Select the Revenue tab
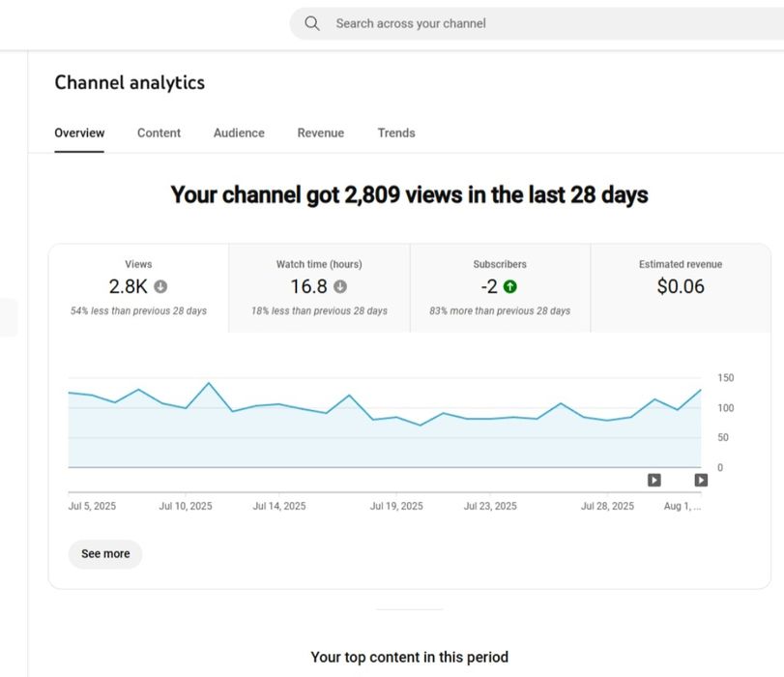Screen dimensions: 784x677 coord(320,132)
